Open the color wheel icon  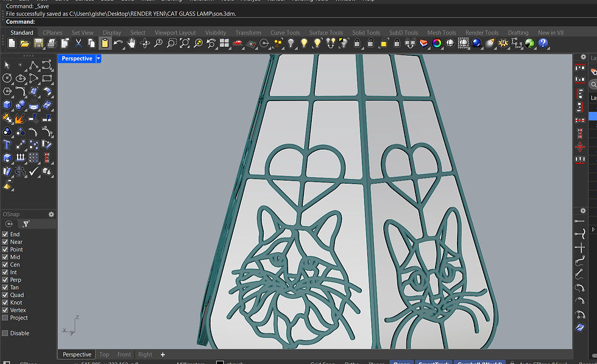point(437,43)
